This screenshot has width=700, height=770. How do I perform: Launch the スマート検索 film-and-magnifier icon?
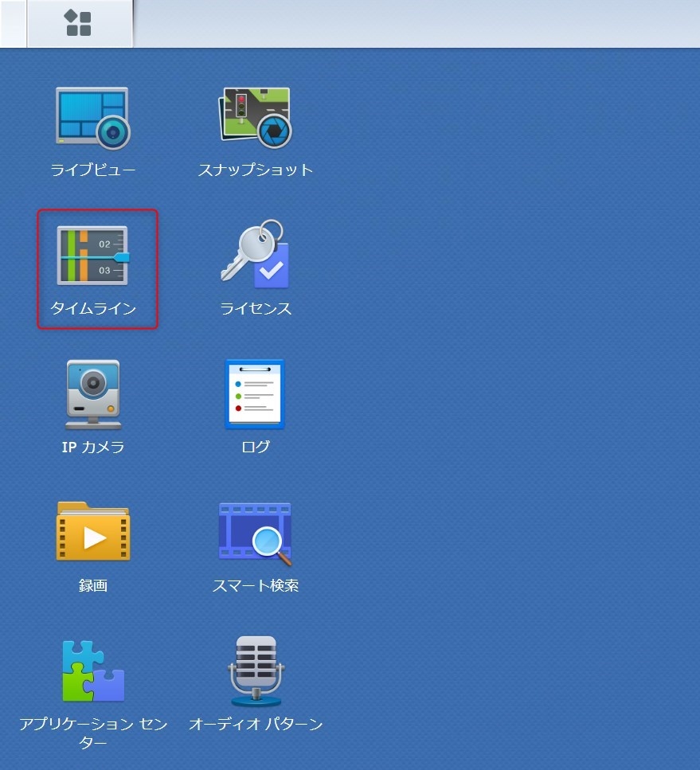(x=255, y=532)
